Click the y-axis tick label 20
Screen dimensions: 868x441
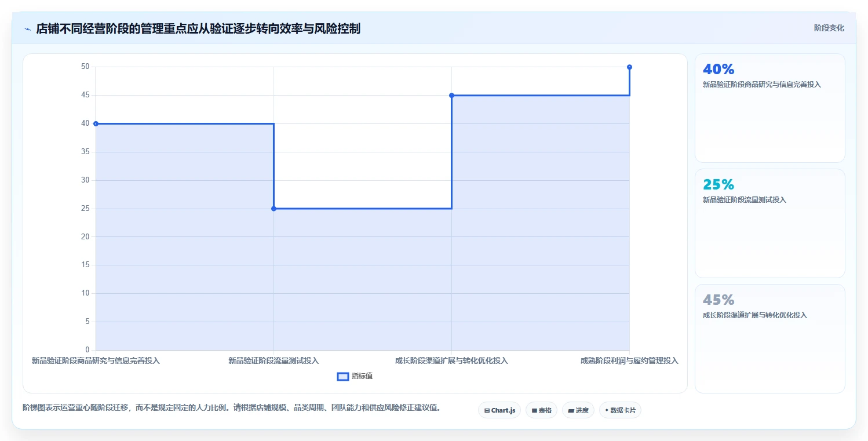tap(85, 236)
